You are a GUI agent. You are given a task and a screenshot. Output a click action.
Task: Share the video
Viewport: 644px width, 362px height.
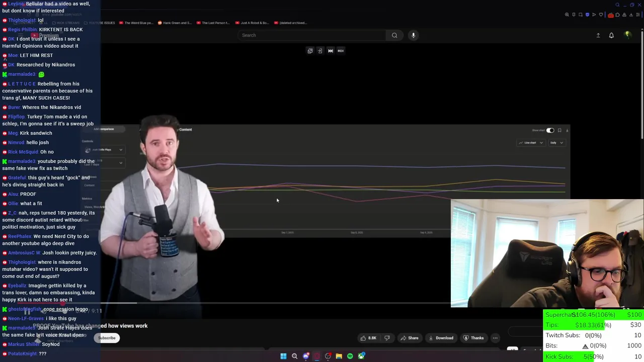[409, 338]
